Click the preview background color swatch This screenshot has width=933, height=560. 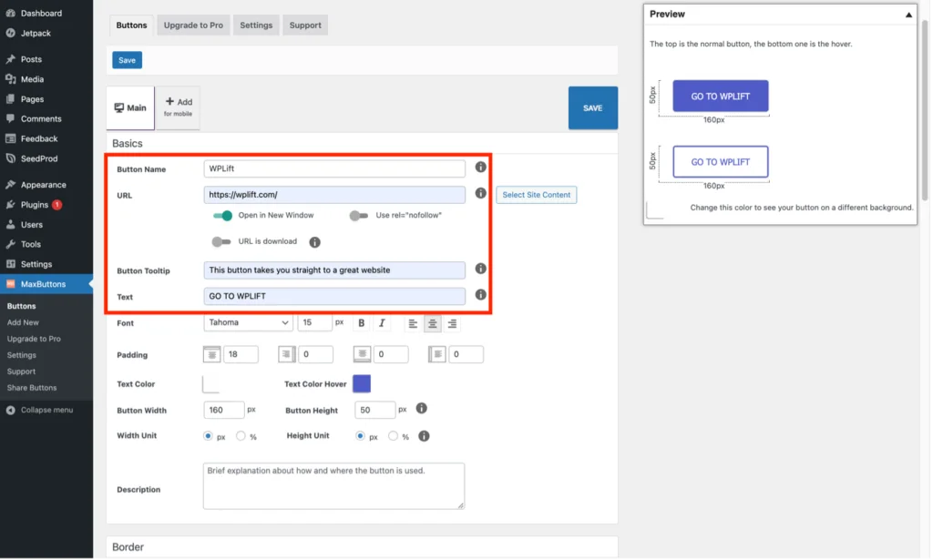click(x=655, y=210)
